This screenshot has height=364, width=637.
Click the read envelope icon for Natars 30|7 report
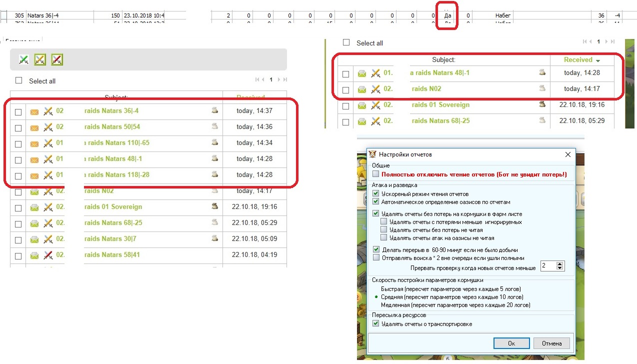tap(34, 240)
